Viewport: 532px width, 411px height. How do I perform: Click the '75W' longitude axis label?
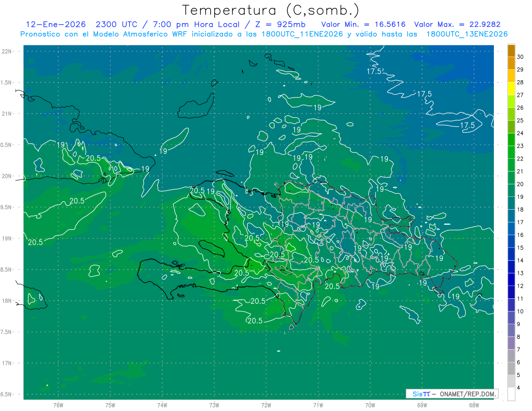[x=110, y=405]
